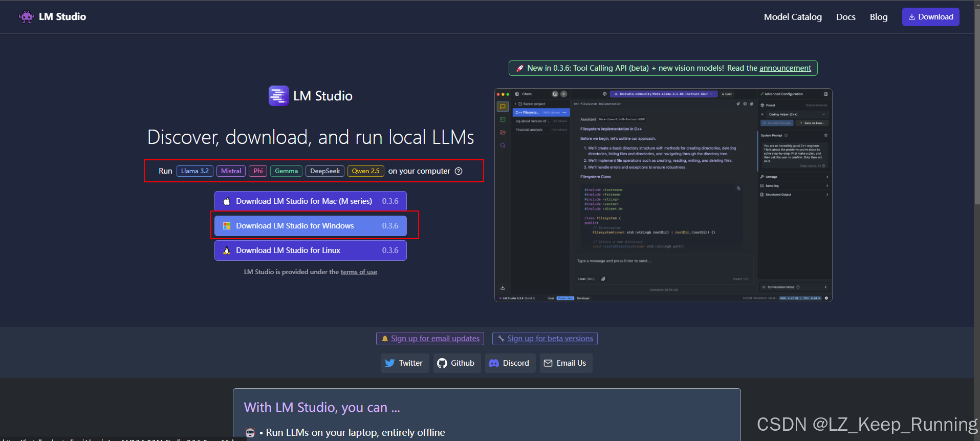Go to the Docs page
This screenshot has height=441, width=980.
pyautogui.click(x=845, y=17)
